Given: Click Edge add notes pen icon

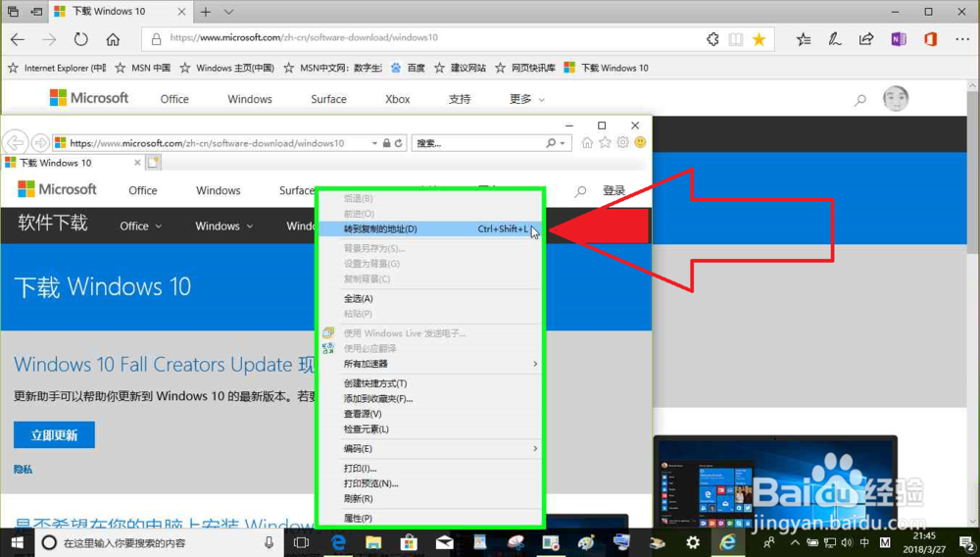Looking at the screenshot, I should click(x=834, y=39).
